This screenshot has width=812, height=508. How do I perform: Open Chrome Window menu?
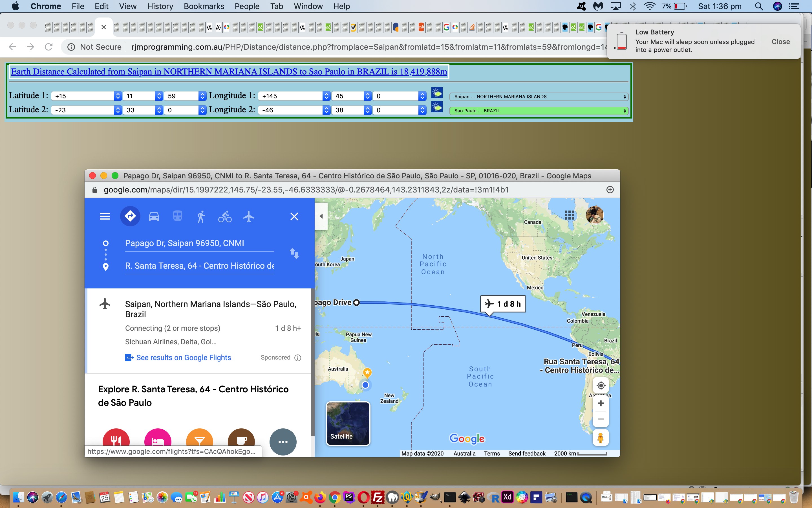pyautogui.click(x=308, y=6)
